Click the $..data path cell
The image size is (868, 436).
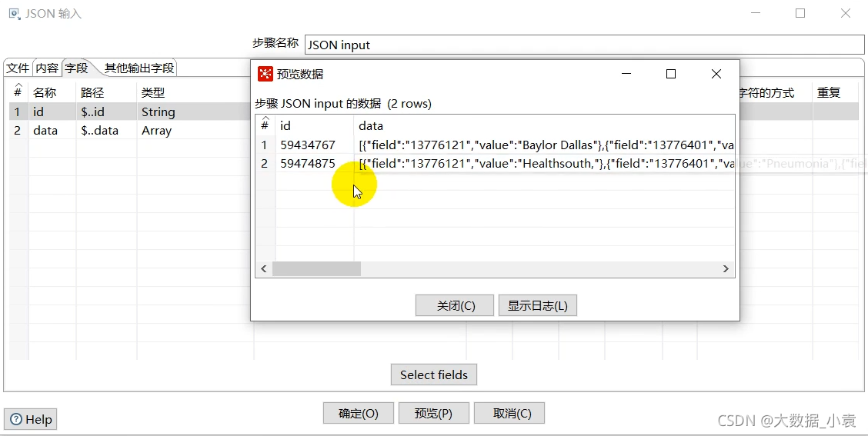click(106, 131)
